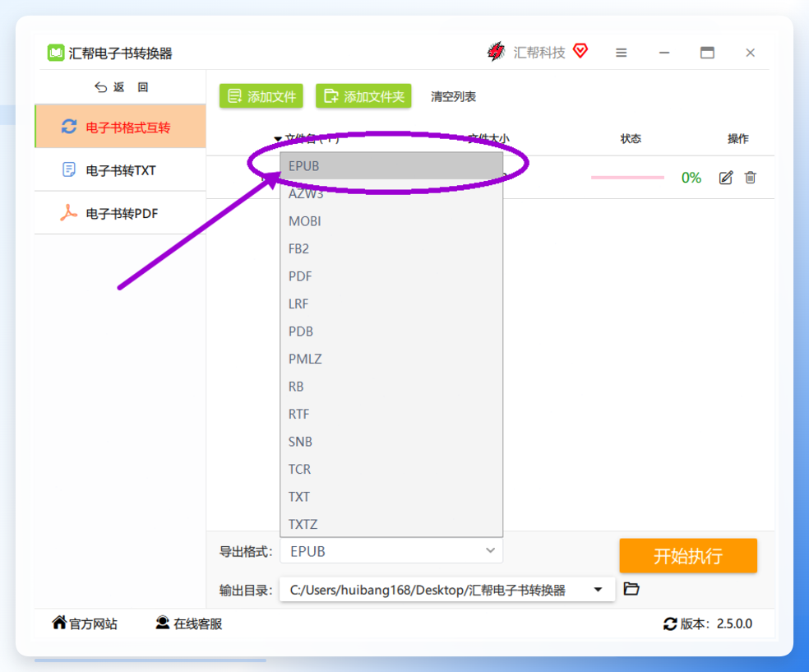Select MOBI in the format list
This screenshot has height=672, width=809.
coord(391,221)
